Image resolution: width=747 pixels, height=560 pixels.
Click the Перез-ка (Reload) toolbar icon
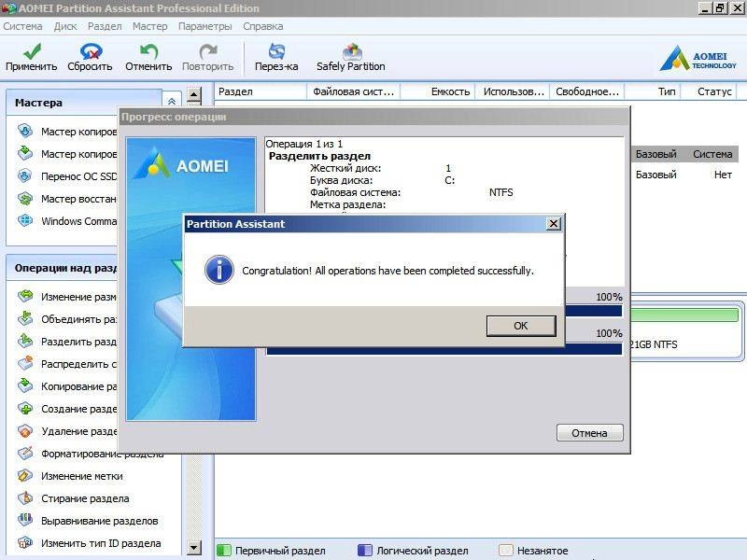click(x=276, y=51)
